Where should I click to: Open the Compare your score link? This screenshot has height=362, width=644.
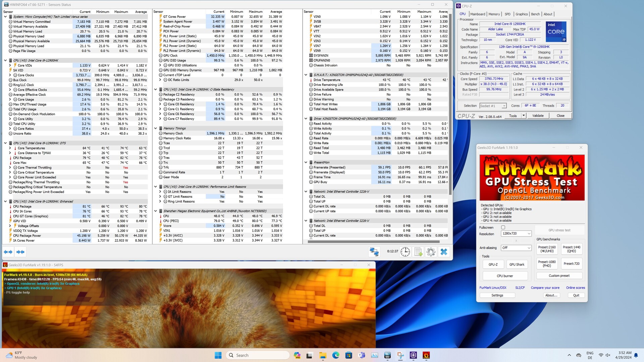(x=545, y=288)
